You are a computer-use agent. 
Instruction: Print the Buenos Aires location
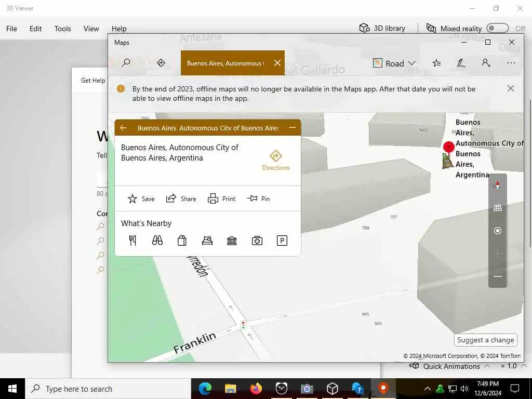click(x=221, y=198)
